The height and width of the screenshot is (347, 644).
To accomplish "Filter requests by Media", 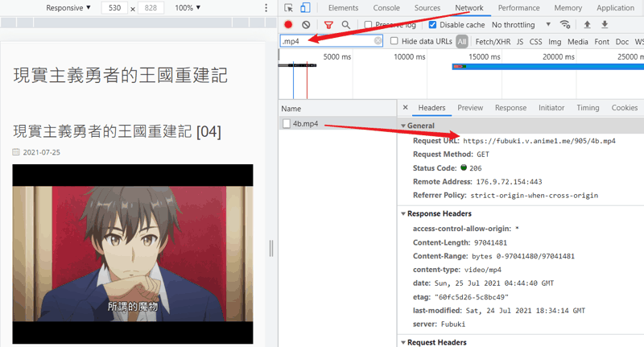I will [577, 42].
